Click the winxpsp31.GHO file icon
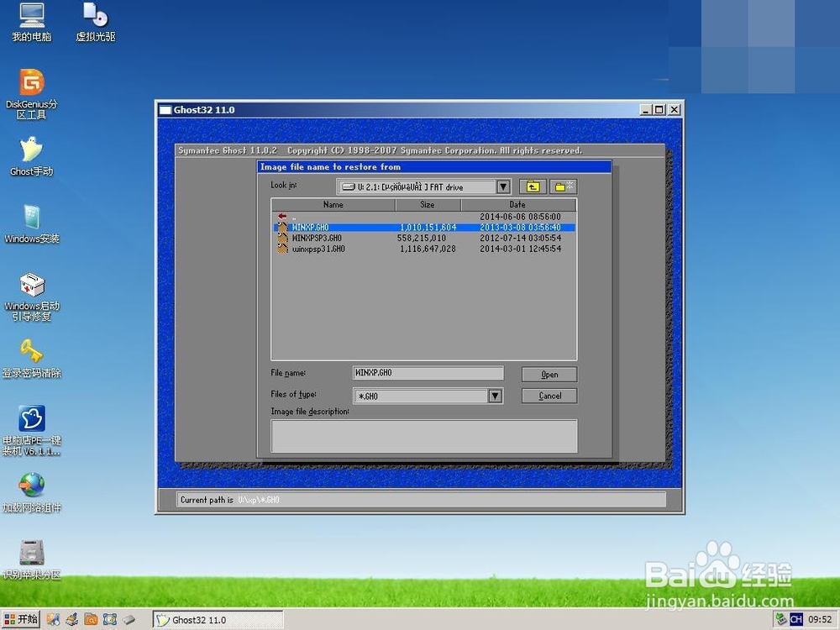This screenshot has width=840, height=630. tap(282, 249)
